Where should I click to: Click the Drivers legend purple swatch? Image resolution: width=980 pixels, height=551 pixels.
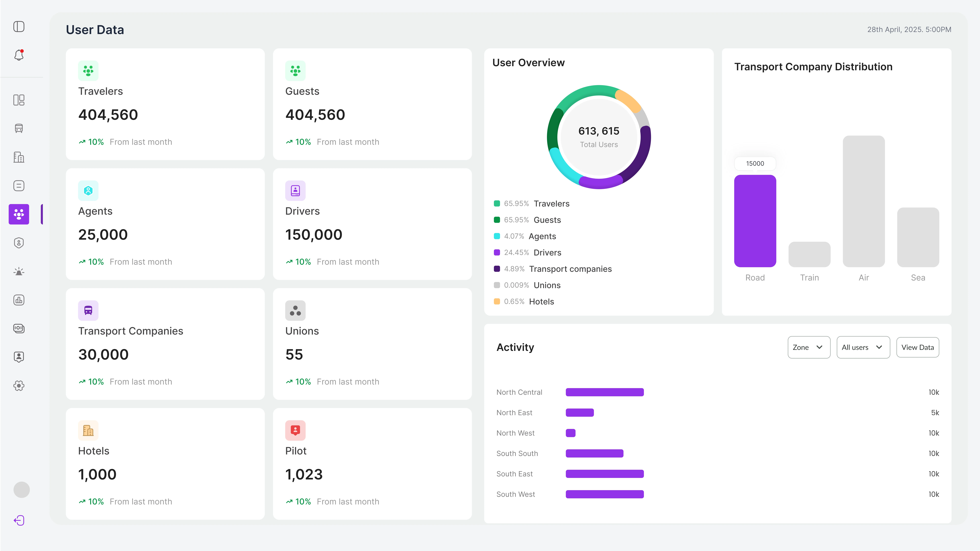pos(497,252)
